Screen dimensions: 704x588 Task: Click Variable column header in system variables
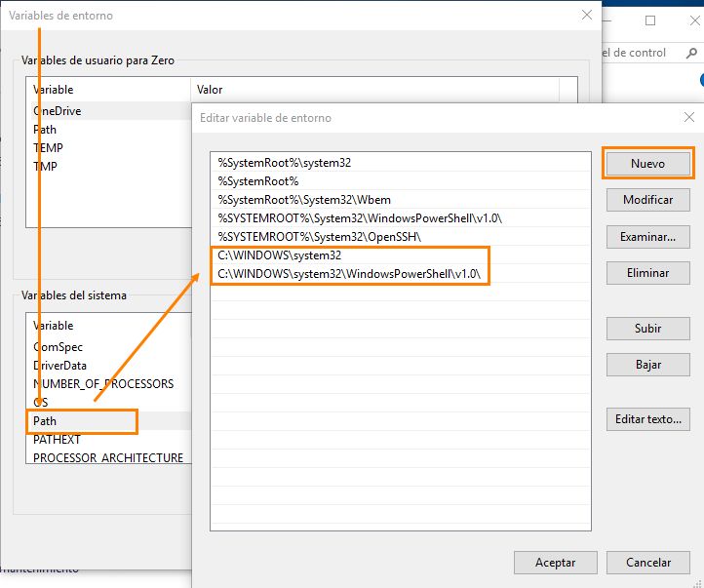(x=108, y=326)
